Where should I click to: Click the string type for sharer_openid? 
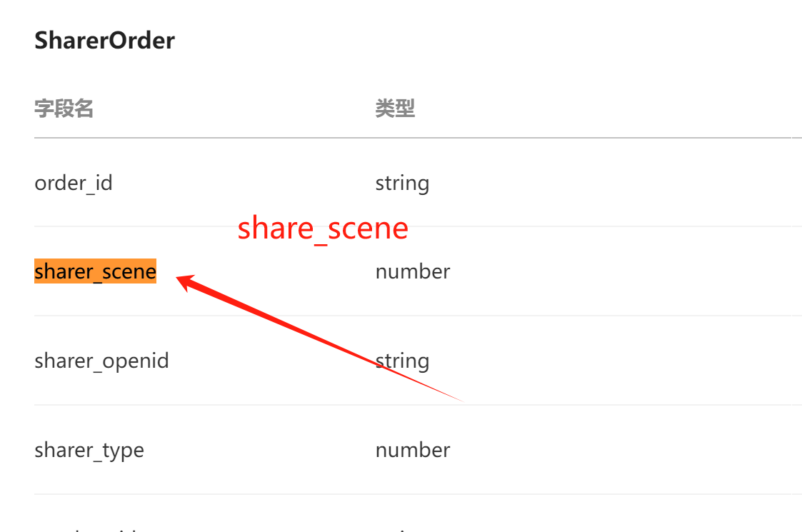pos(402,361)
